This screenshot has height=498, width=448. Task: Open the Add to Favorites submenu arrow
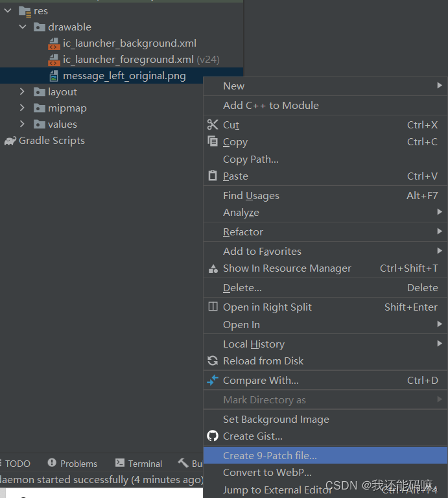tap(440, 250)
